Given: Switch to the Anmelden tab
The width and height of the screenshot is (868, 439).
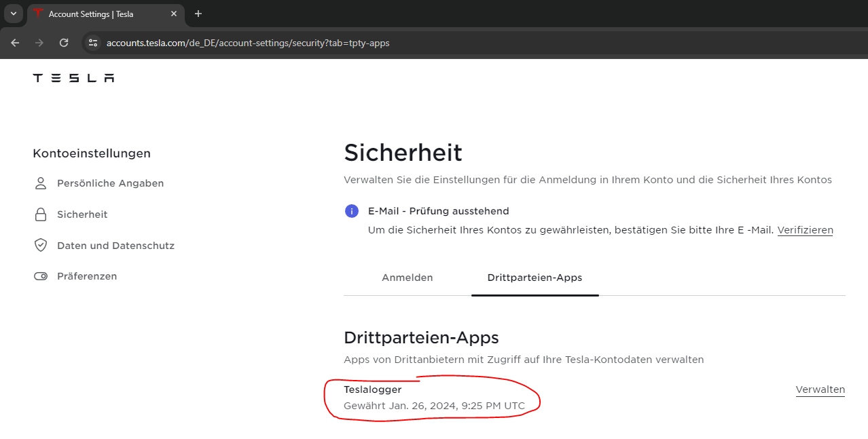Looking at the screenshot, I should (x=408, y=278).
